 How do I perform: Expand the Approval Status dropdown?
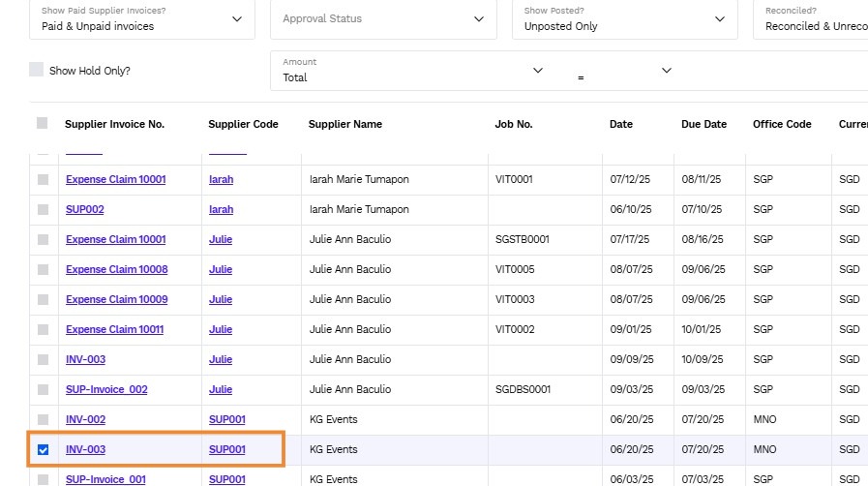click(x=383, y=19)
